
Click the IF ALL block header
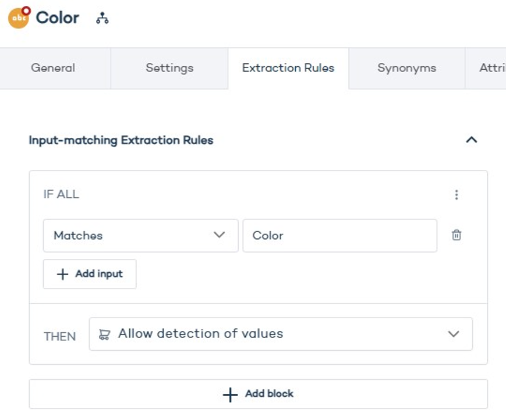point(61,194)
